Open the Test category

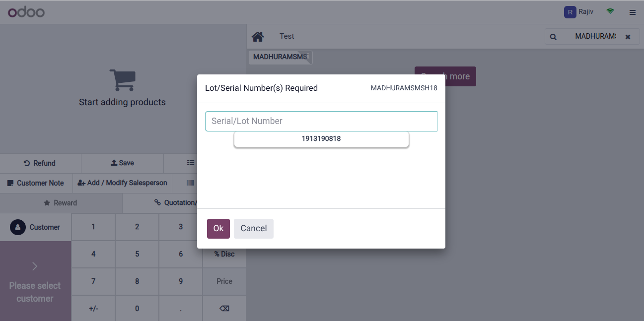286,36
